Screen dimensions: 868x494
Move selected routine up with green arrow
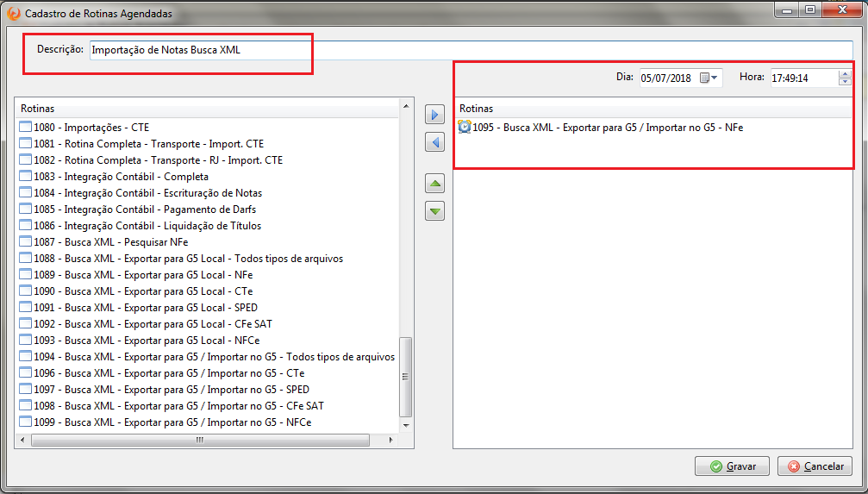(434, 184)
